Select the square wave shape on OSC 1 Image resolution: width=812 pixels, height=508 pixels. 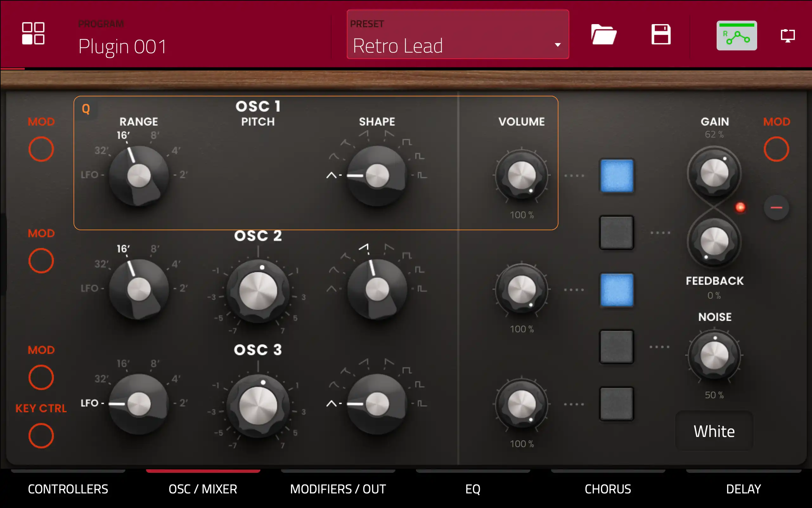pyautogui.click(x=407, y=142)
